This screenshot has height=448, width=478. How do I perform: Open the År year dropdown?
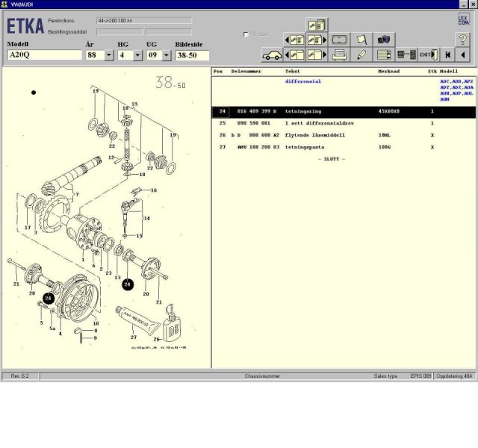click(109, 55)
